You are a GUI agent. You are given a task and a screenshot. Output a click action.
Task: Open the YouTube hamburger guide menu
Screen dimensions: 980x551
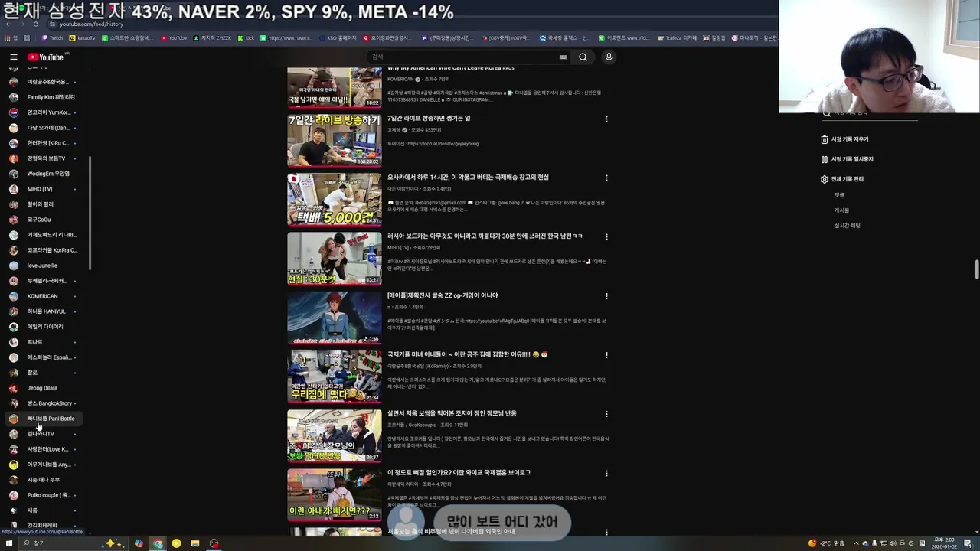(x=13, y=57)
